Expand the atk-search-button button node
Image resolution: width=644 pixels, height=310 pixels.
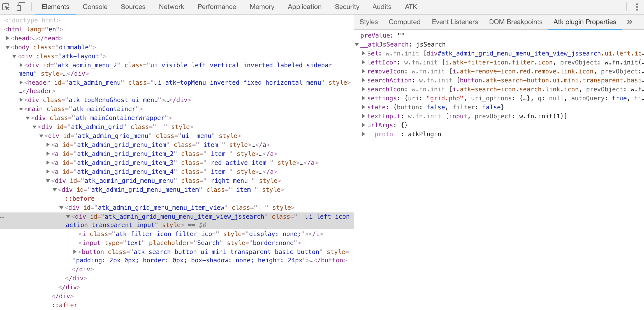pos(75,252)
